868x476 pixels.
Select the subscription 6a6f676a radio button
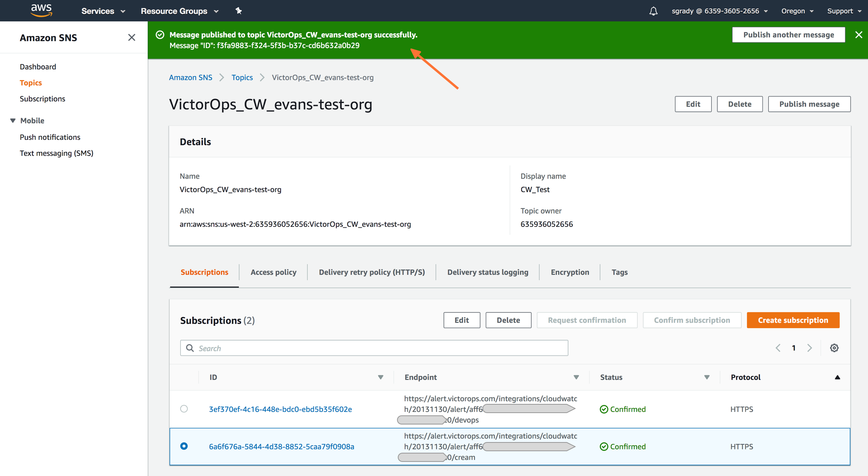[184, 446]
